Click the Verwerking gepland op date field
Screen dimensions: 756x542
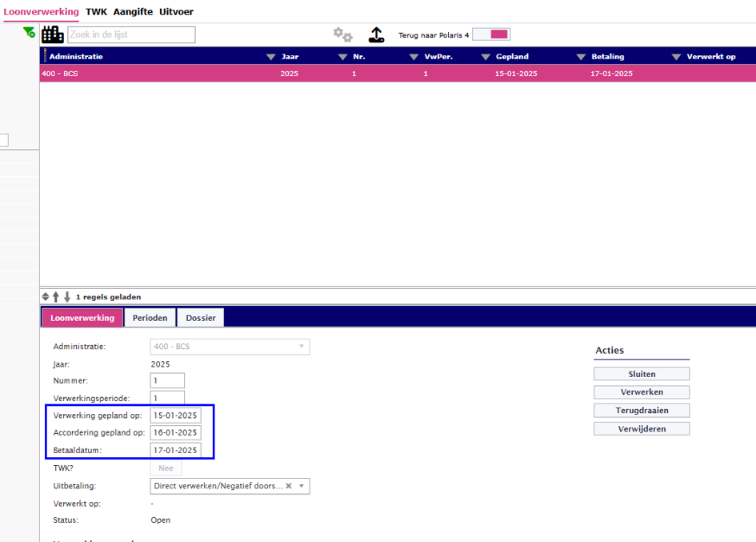coord(175,416)
